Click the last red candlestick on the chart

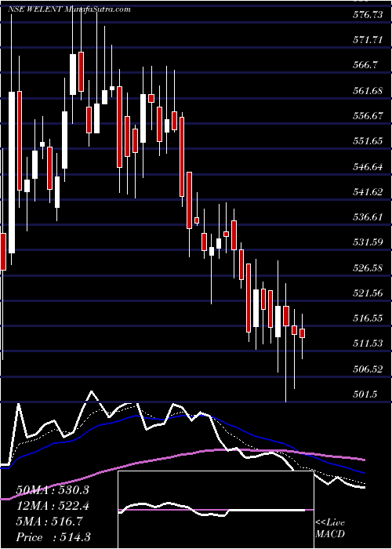tap(302, 333)
